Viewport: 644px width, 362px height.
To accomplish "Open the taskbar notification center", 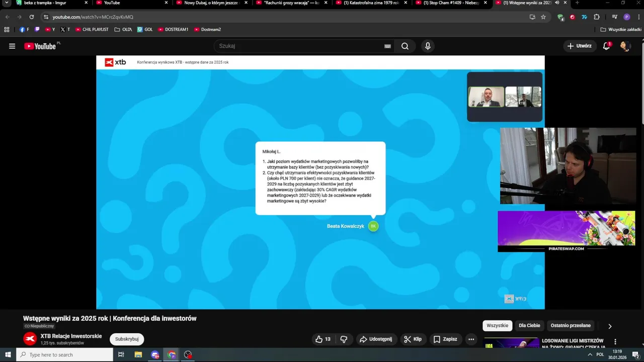I will 635,355.
